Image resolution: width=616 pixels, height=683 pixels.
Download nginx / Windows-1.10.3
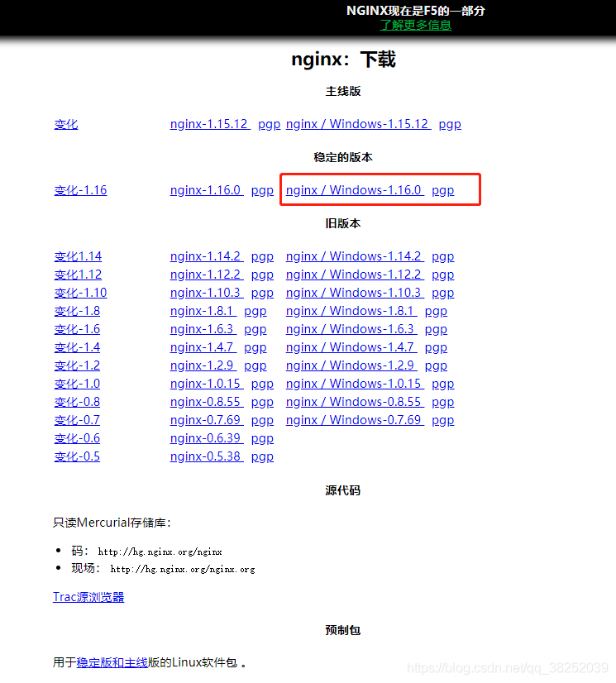click(355, 293)
